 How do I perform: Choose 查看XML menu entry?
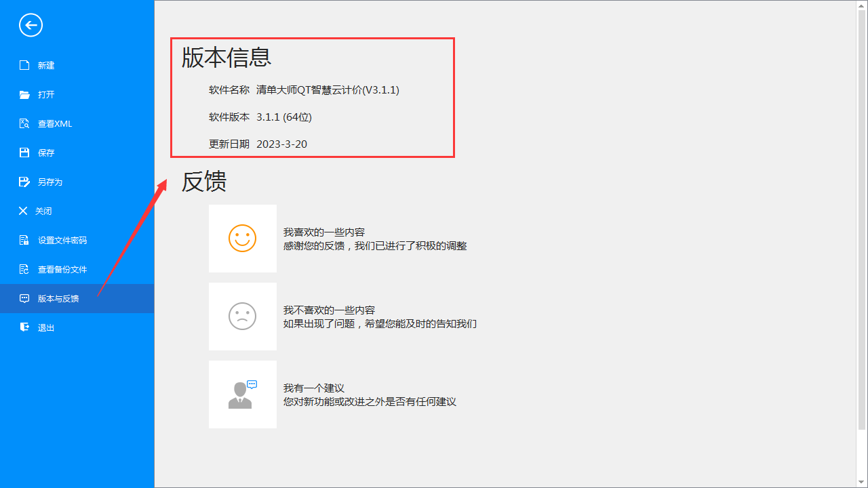[77, 123]
